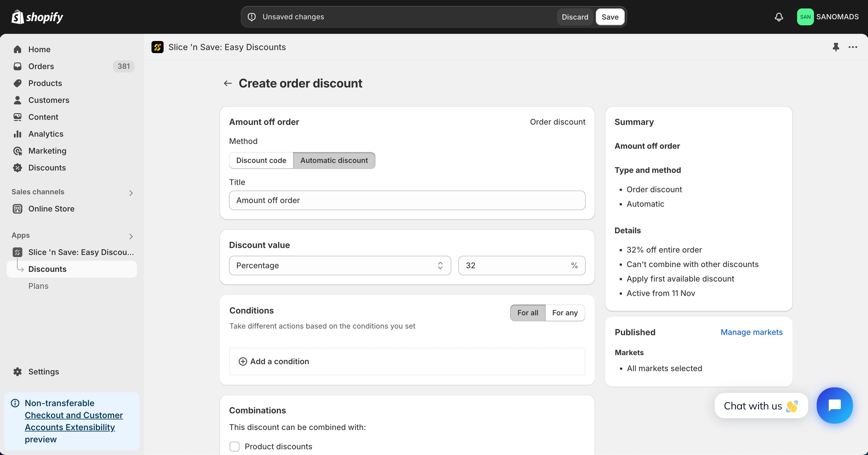
Task: Open the Percentage discount type dropdown
Action: pos(340,266)
